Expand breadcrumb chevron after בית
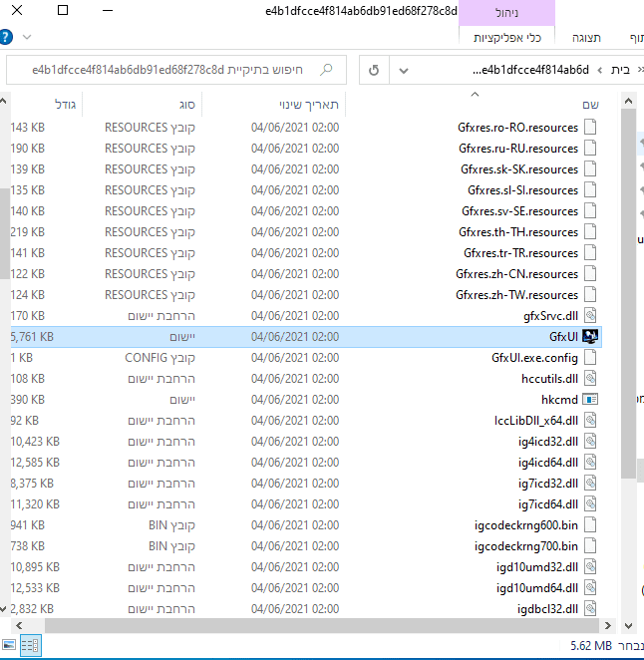 [599, 71]
